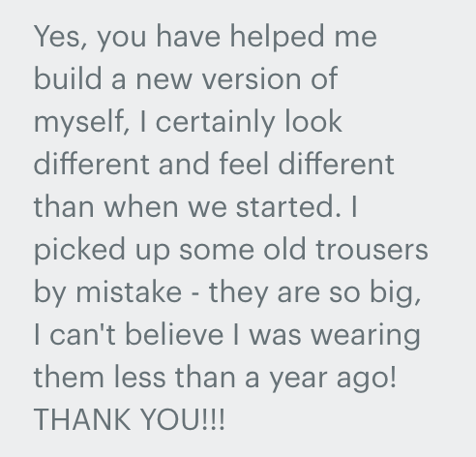This screenshot has width=476, height=457.
Task: Select the word "helped" in the testimonial
Action: [277, 38]
